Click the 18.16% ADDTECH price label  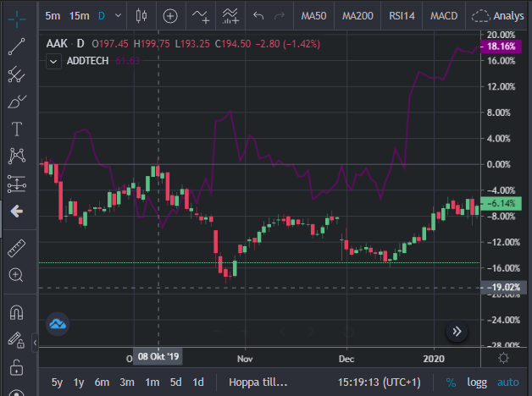pos(501,47)
